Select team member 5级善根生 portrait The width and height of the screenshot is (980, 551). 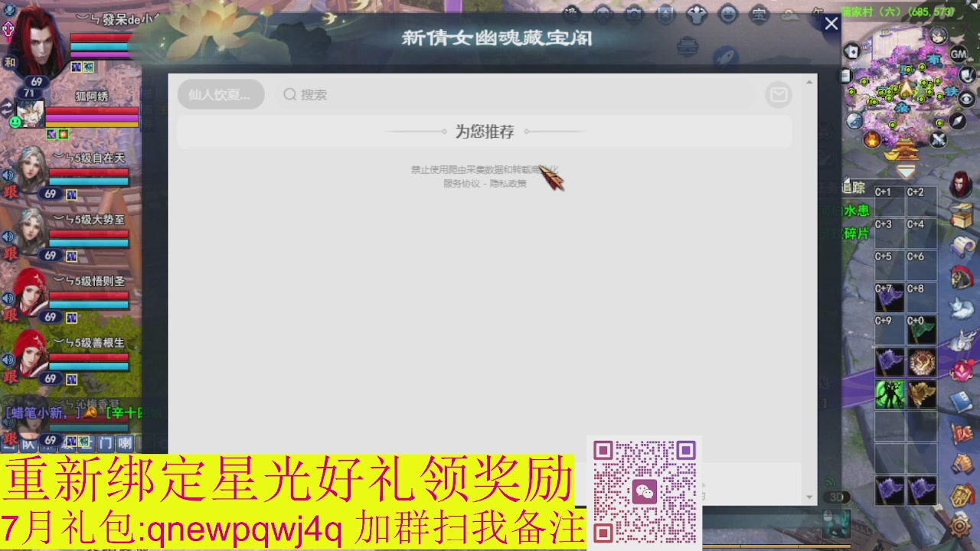point(31,353)
